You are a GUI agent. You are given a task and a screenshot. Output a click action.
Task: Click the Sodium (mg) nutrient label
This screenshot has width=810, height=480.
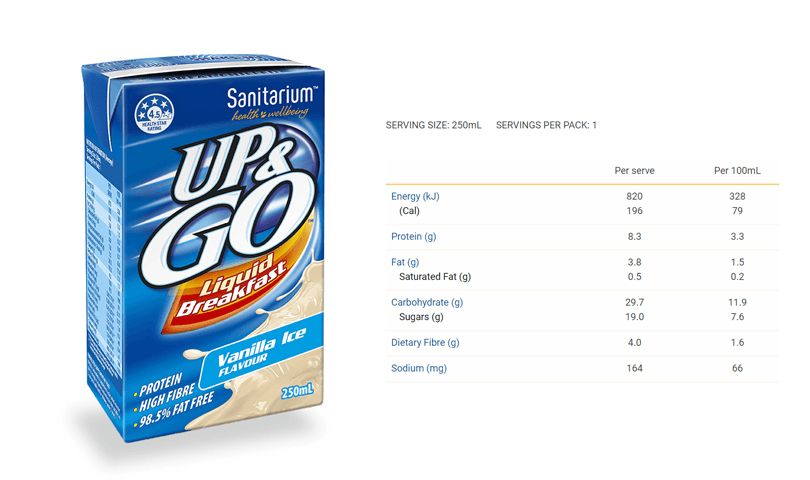(418, 369)
